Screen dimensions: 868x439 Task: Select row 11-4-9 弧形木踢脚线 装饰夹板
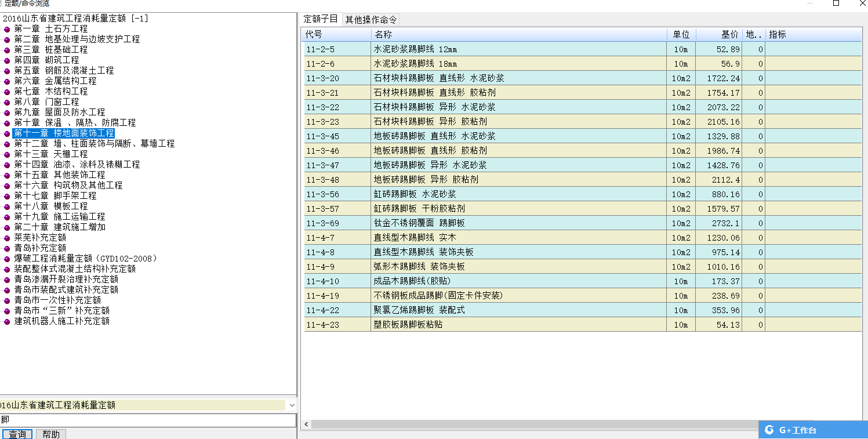pyautogui.click(x=583, y=267)
